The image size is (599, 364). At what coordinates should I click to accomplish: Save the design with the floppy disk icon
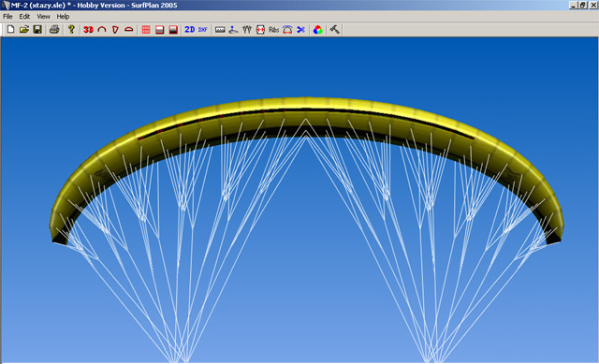coord(37,29)
